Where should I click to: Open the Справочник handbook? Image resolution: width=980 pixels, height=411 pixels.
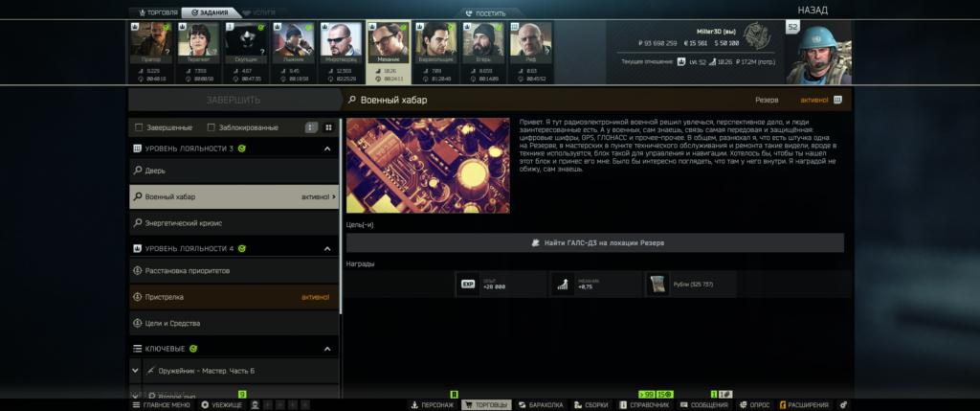[x=644, y=405]
